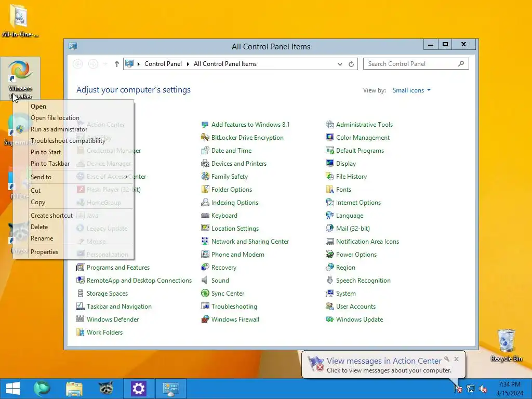Screen dimensions: 532x399
Task: Open the Fonts folder icon
Action: [x=330, y=189]
